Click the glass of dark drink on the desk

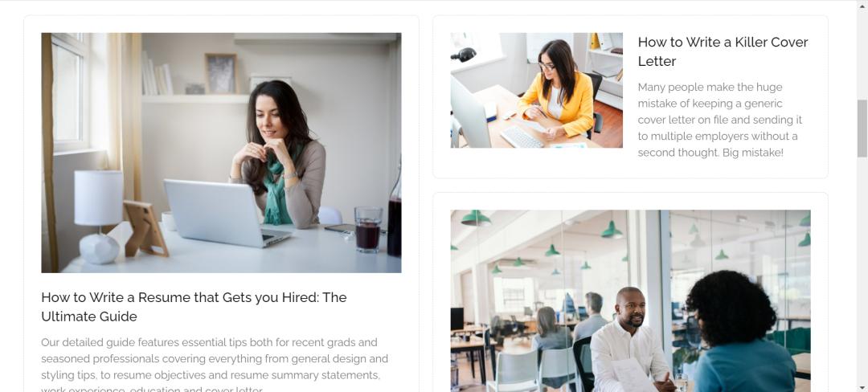(x=368, y=230)
